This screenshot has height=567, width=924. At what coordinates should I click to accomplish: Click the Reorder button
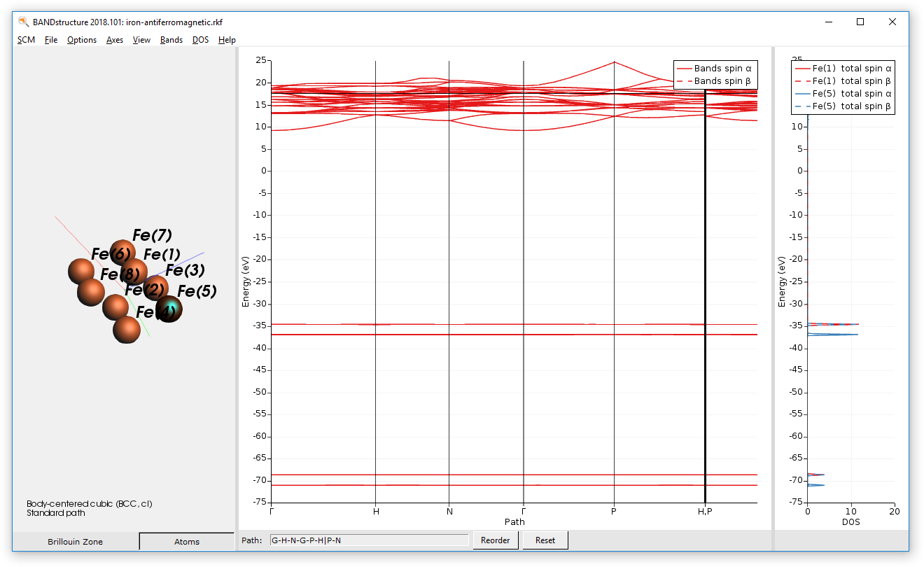click(496, 540)
